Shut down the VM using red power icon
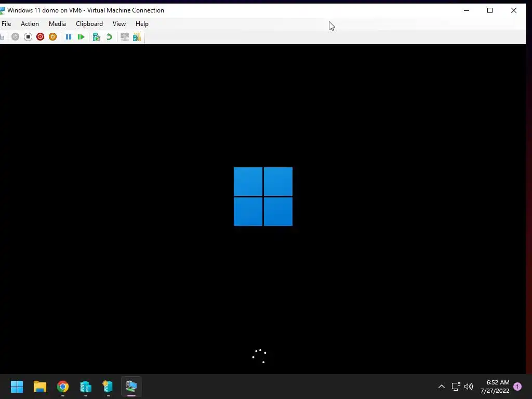532x399 pixels. click(40, 37)
